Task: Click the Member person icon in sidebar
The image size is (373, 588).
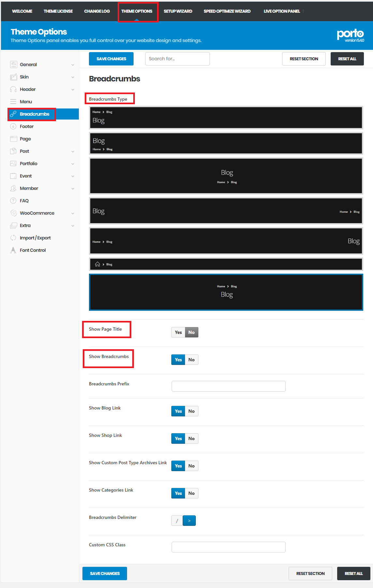Action: (x=13, y=188)
